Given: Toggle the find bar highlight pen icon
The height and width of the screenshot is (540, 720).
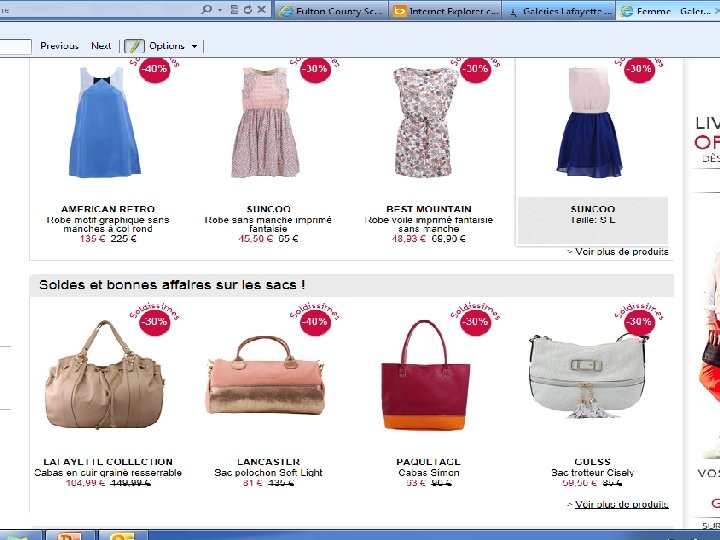Looking at the screenshot, I should coord(135,46).
